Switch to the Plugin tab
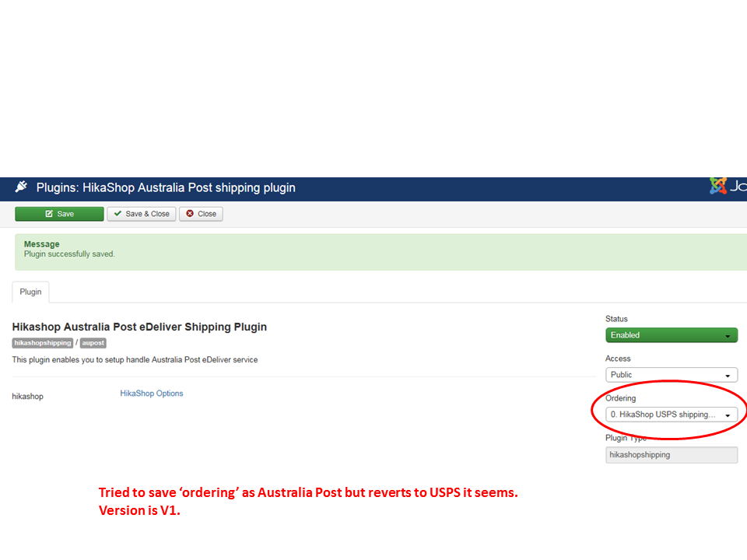The height and width of the screenshot is (560, 747). pos(30,292)
